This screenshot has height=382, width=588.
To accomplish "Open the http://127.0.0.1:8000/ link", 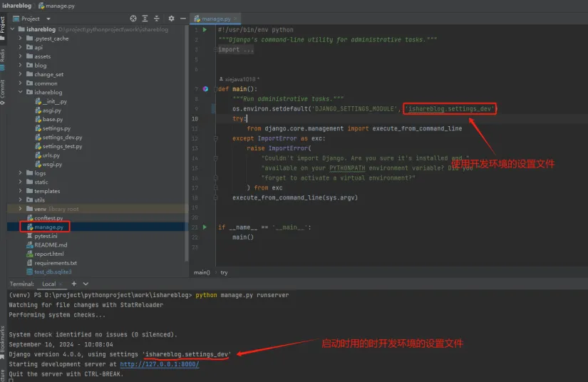I will [159, 364].
